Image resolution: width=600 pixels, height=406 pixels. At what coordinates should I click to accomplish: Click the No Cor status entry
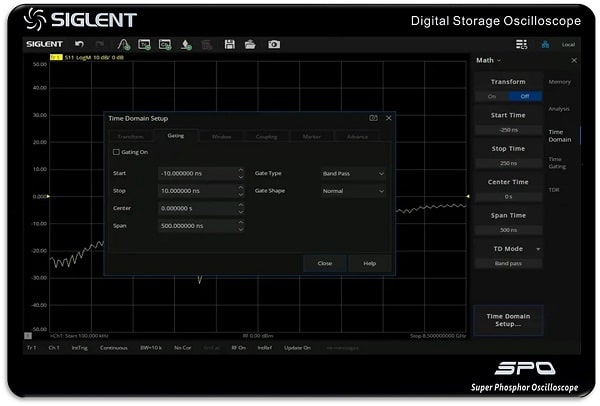[183, 348]
